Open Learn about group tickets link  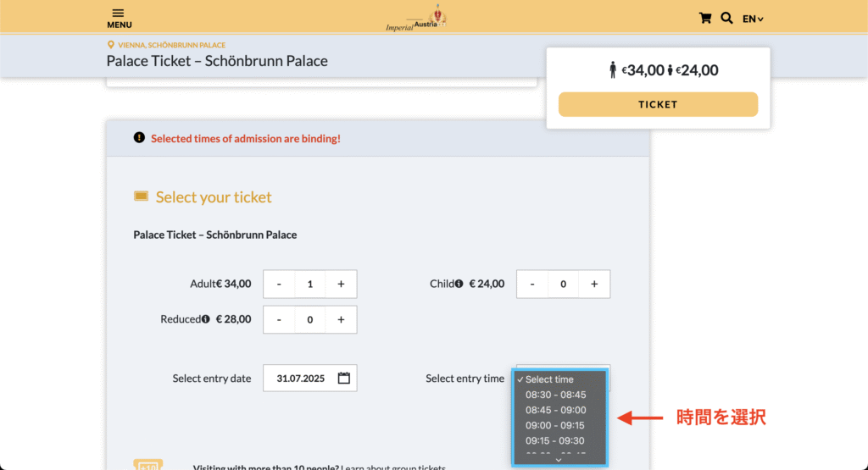click(x=393, y=467)
